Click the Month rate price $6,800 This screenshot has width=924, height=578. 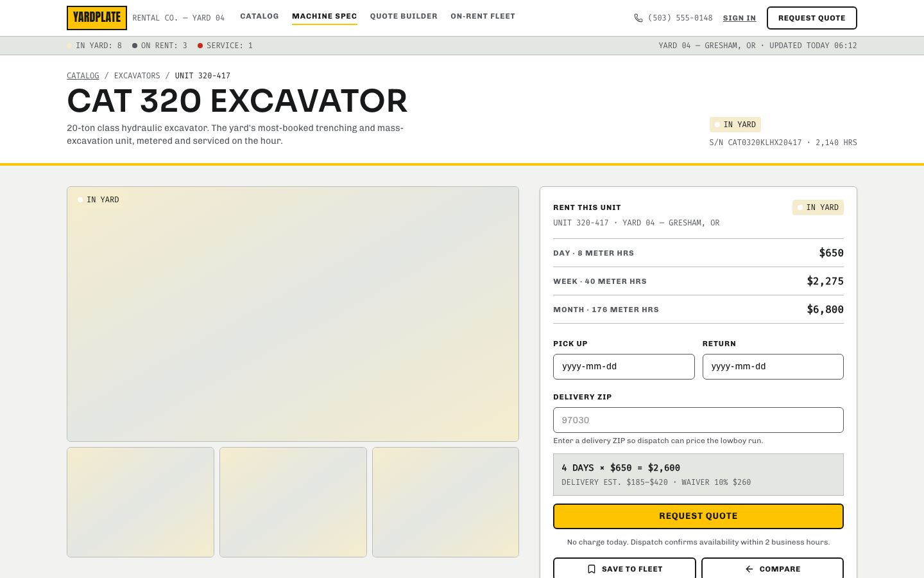click(x=825, y=310)
